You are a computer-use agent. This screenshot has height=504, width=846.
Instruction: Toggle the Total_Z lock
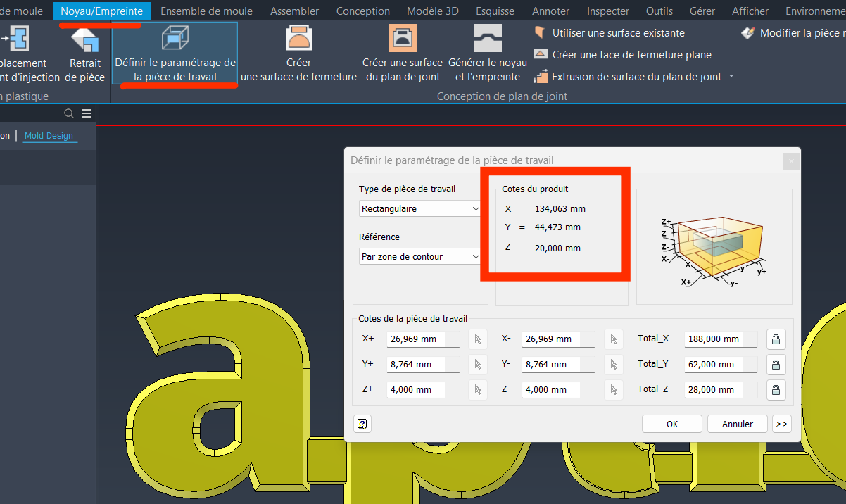tap(775, 390)
